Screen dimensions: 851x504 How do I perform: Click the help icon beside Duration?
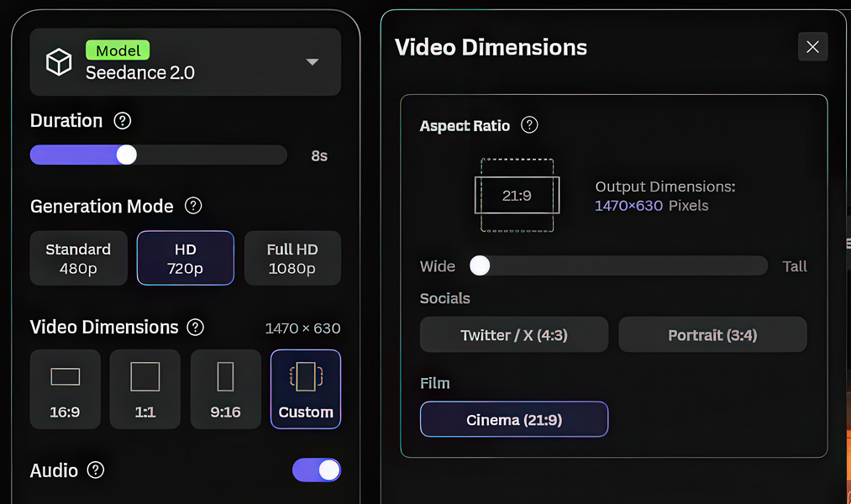(122, 120)
